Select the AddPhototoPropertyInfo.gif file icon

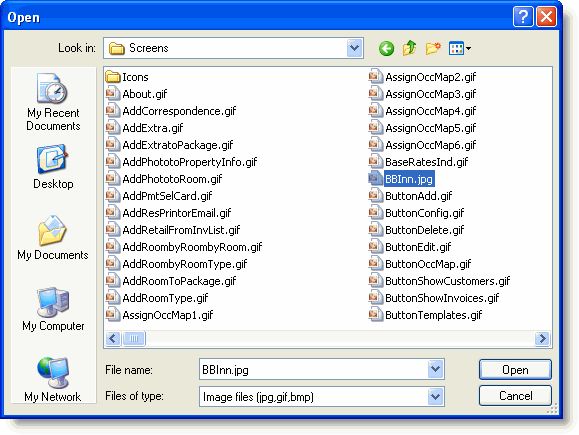pyautogui.click(x=112, y=162)
